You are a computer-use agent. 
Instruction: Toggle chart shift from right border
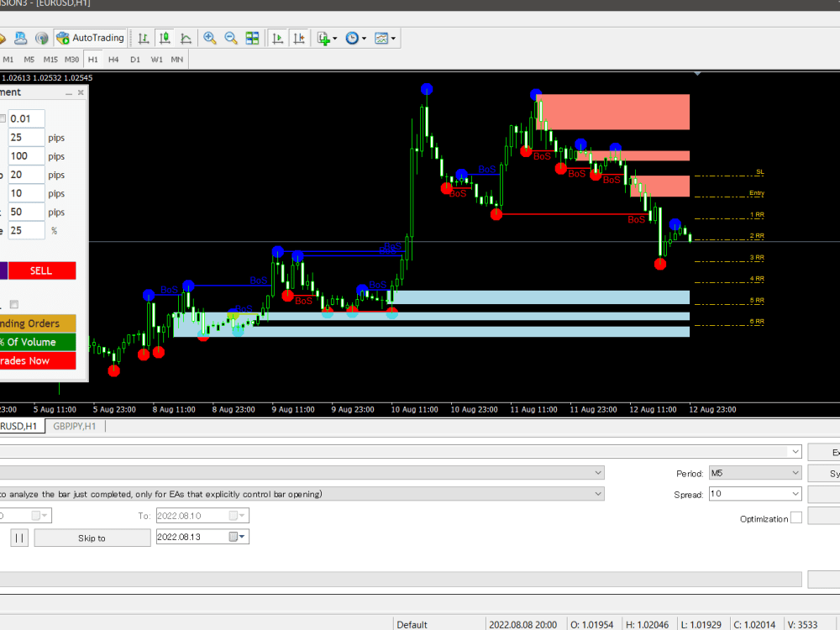click(299, 38)
